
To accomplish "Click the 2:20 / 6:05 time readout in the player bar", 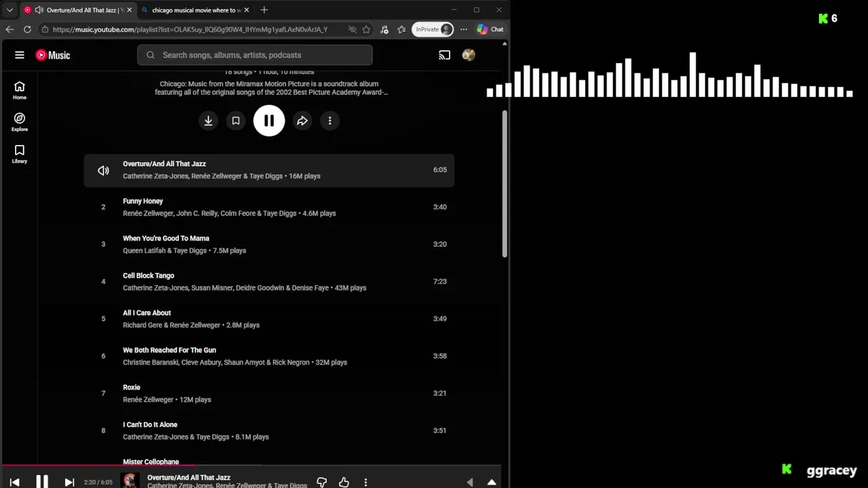I will (x=98, y=483).
